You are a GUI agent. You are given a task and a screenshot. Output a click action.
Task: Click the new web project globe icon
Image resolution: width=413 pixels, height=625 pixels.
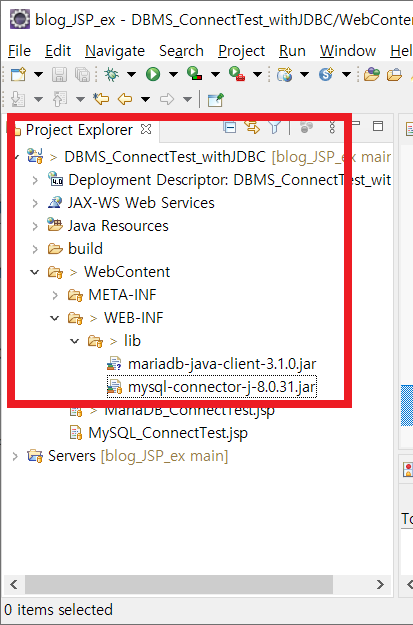[285, 74]
